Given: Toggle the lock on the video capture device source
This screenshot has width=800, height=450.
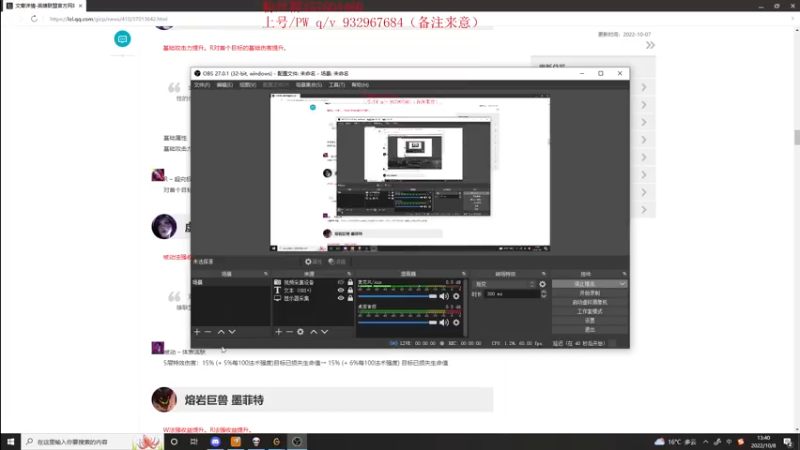Looking at the screenshot, I should (350, 282).
